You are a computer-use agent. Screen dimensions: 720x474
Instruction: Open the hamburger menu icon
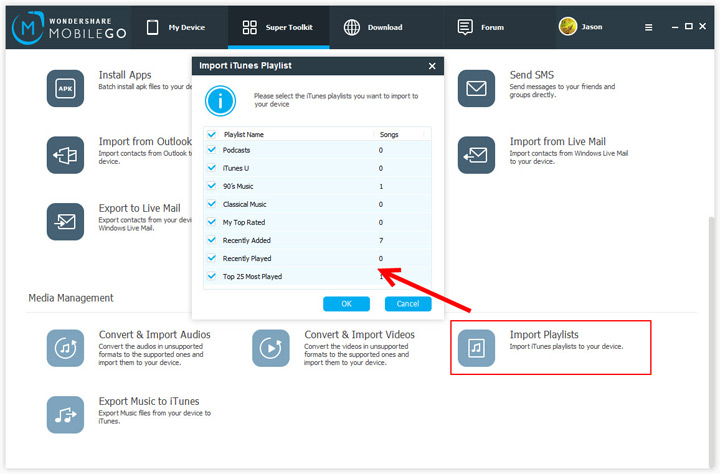click(x=648, y=28)
